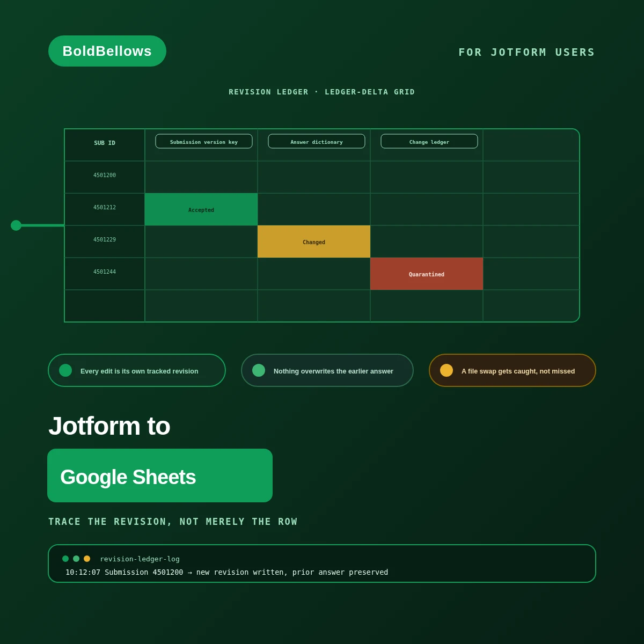644x644 pixels.
Task: Click green dot in tracked revision pill
Action: pos(65,370)
